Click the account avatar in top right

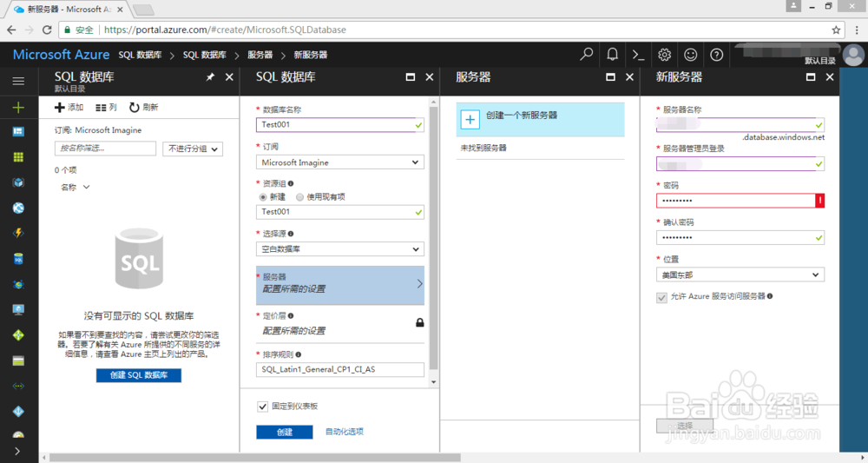(853, 55)
